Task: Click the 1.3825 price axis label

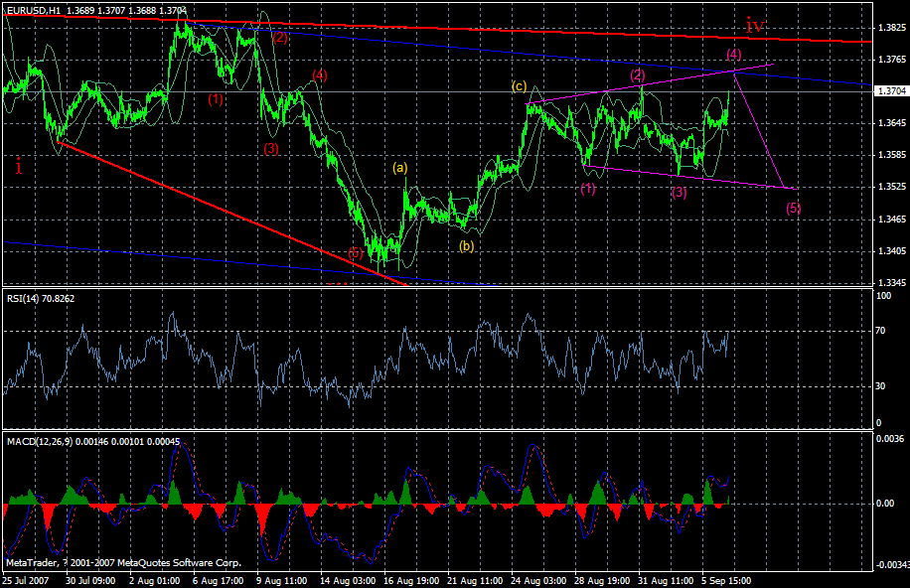Action: click(892, 27)
